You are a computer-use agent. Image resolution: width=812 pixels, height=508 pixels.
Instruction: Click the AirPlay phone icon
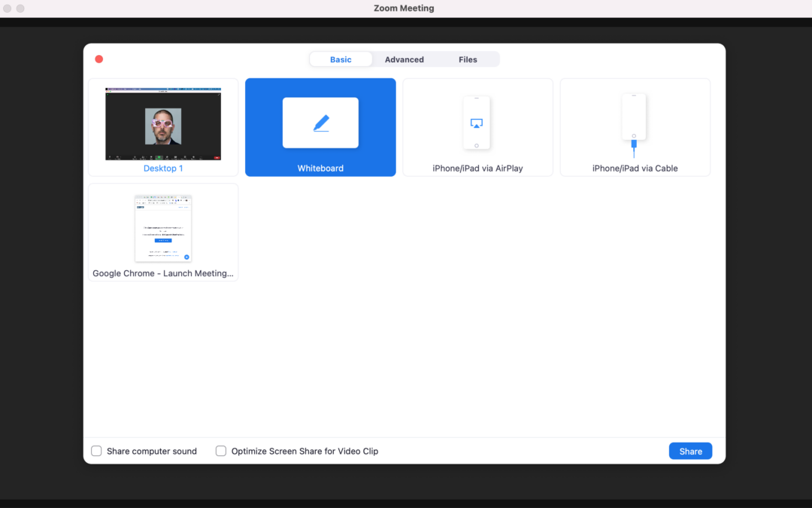tap(477, 123)
